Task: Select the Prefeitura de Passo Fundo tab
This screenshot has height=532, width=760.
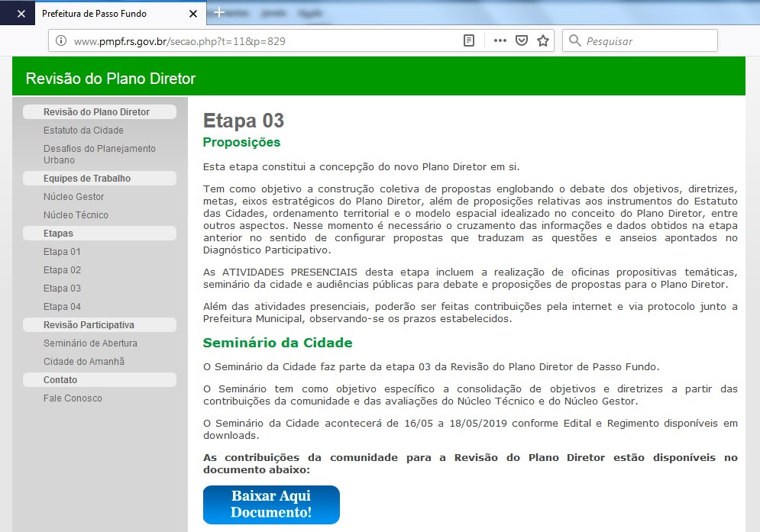Action: tap(107, 14)
